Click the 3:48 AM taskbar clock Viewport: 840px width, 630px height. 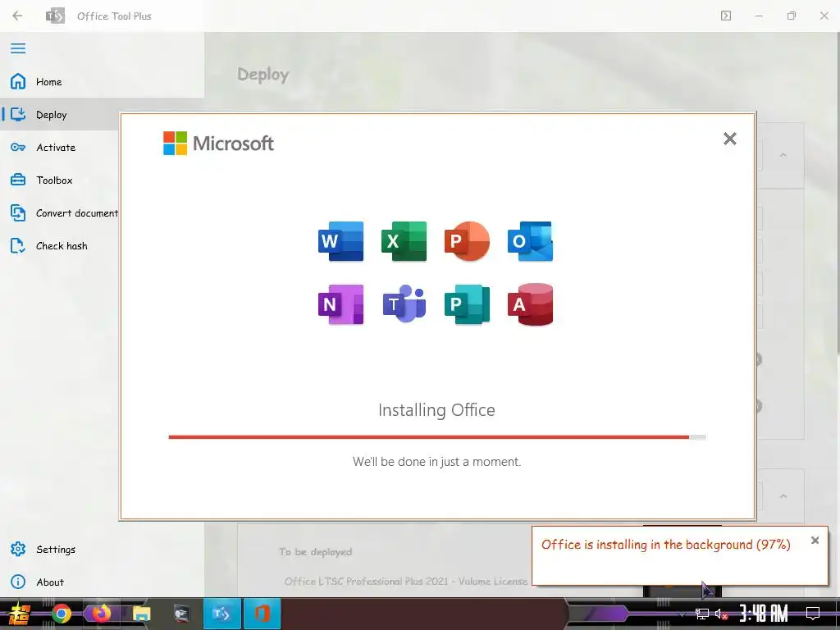[764, 614]
